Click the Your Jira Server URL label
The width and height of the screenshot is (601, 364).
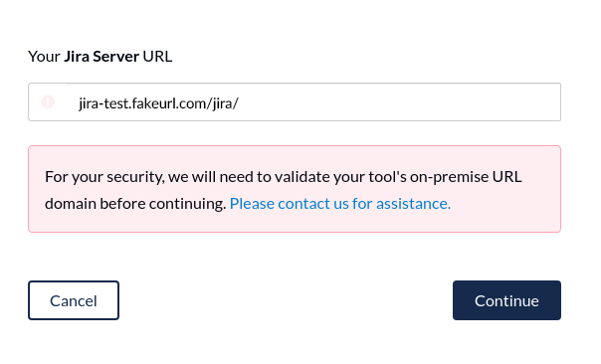pos(100,57)
